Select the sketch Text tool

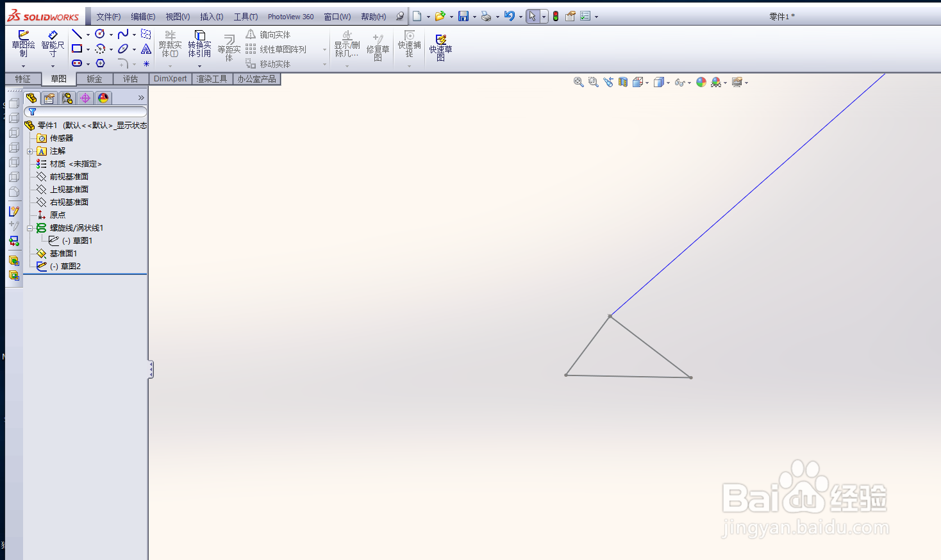(146, 49)
